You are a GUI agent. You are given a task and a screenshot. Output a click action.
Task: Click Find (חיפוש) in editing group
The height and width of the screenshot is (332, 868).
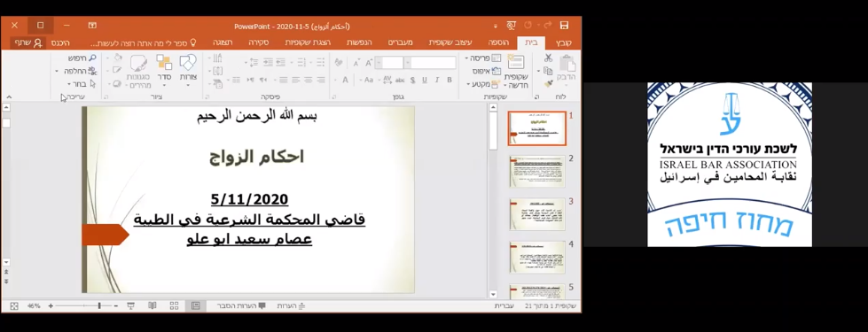click(x=82, y=58)
